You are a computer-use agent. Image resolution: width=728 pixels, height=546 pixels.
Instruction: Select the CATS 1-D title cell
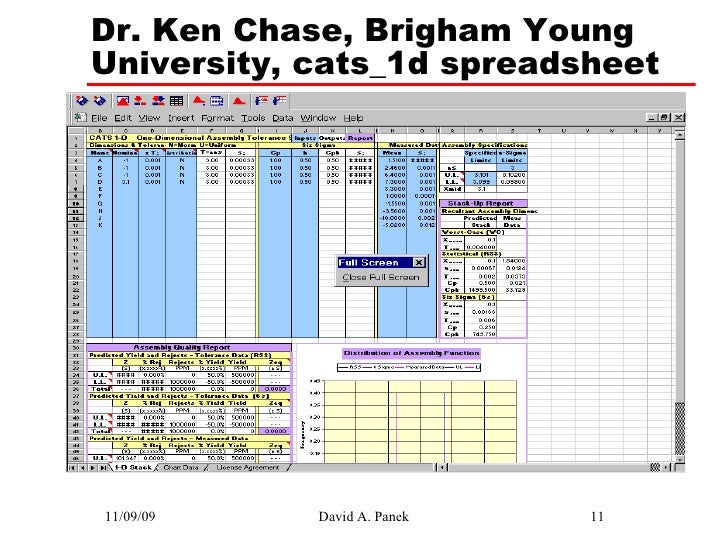coord(189,138)
